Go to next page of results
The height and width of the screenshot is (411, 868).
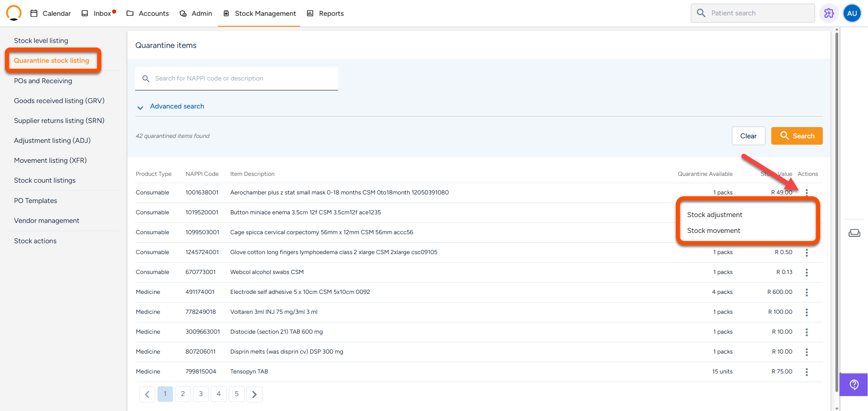pos(255,394)
